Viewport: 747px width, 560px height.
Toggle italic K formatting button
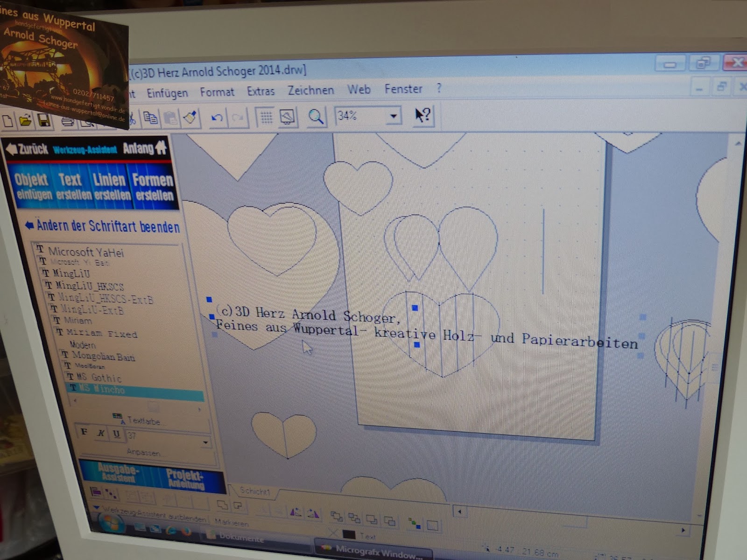coord(101,434)
